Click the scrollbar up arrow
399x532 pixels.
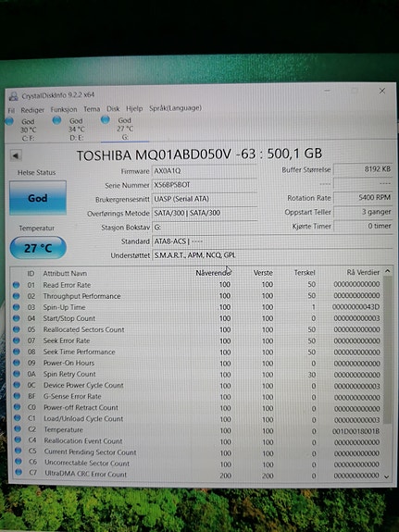[387, 271]
